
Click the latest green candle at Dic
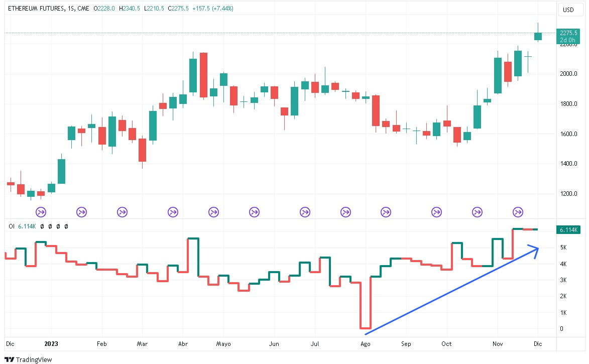538,36
